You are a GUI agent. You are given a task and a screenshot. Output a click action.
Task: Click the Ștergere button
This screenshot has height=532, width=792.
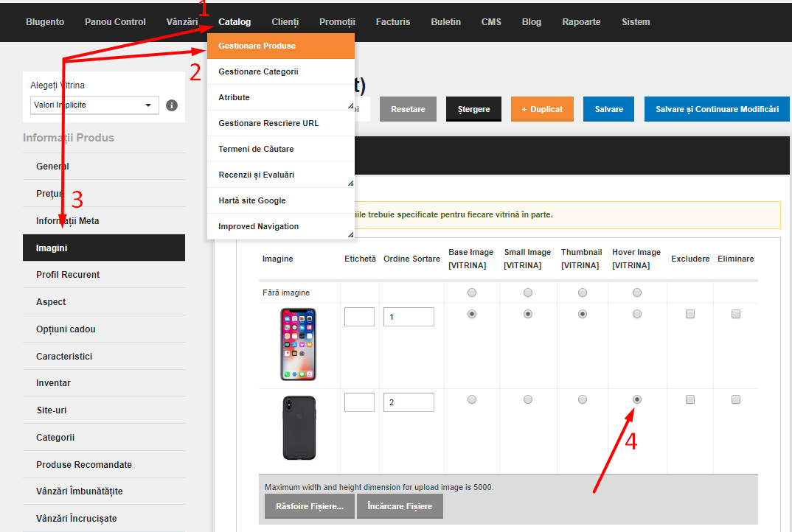473,109
